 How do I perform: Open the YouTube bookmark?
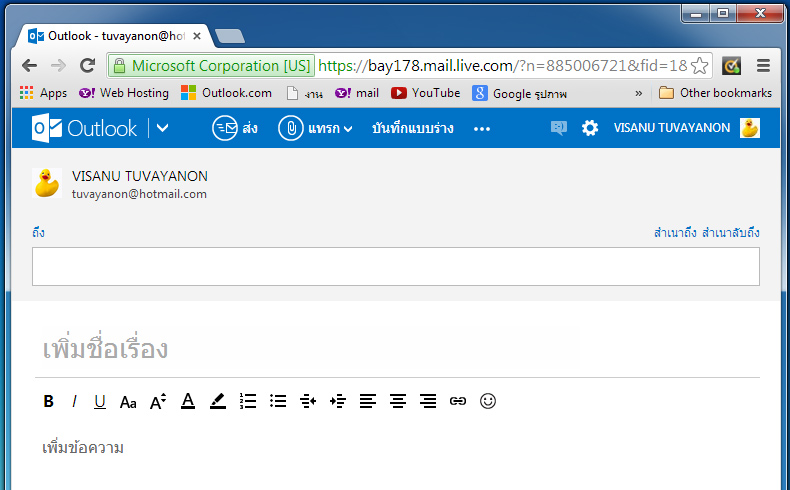coord(426,93)
